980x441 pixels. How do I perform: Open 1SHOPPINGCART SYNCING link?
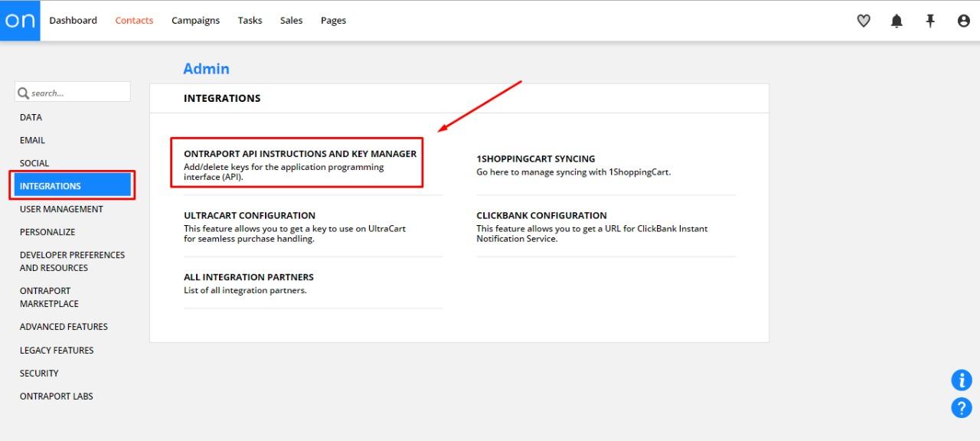535,159
